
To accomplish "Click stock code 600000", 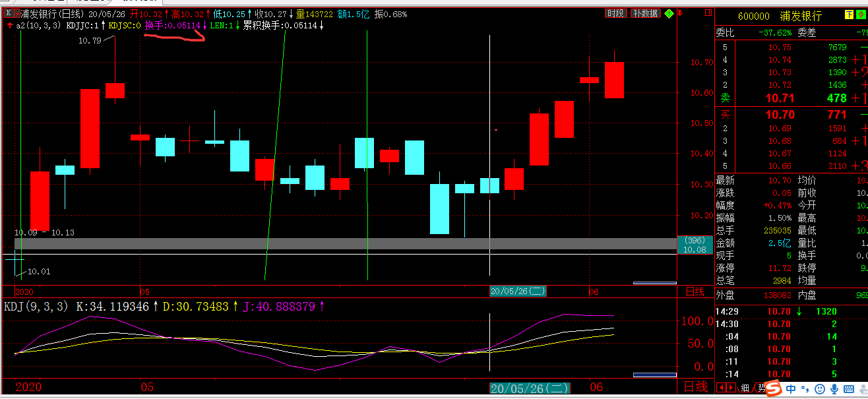I will (x=753, y=16).
